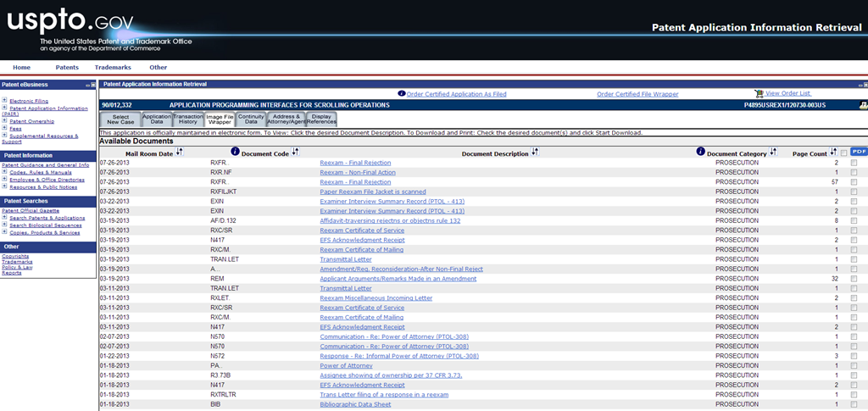
Task: Click info icon beside Document Category
Action: [700, 153]
